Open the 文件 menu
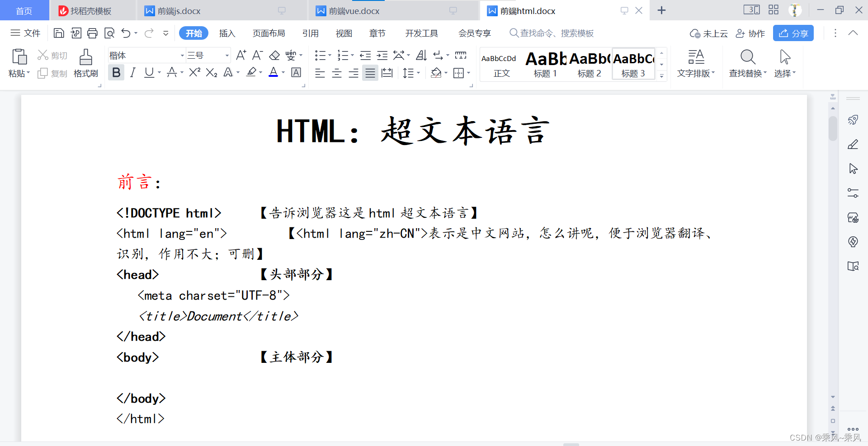Viewport: 868px width, 446px height. (26, 33)
